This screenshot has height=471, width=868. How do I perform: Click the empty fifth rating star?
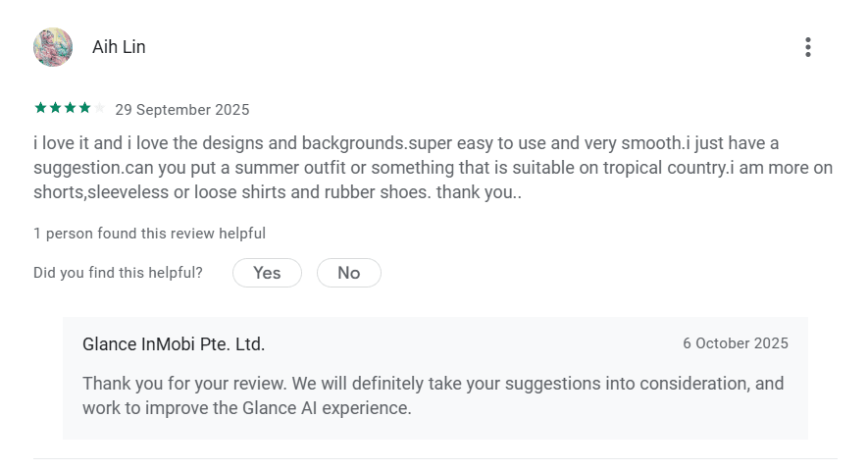(x=99, y=108)
